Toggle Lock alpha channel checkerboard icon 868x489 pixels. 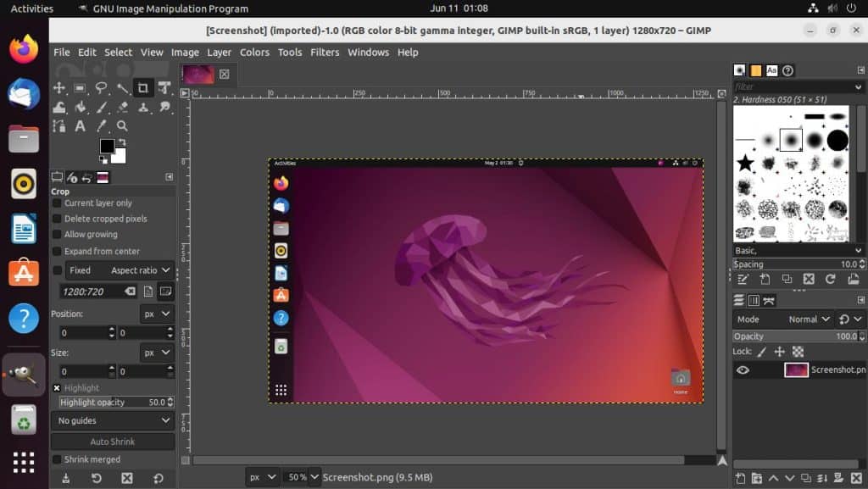click(x=798, y=352)
